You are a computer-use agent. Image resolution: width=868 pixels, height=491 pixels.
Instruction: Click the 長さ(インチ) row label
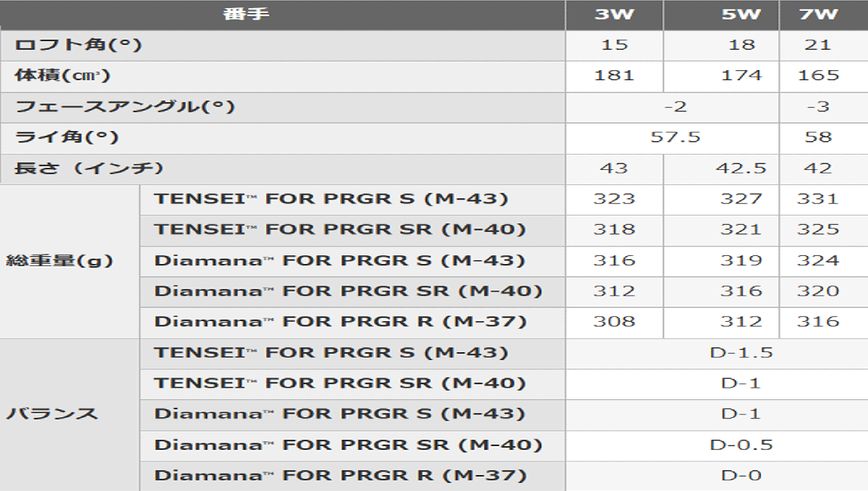click(89, 168)
